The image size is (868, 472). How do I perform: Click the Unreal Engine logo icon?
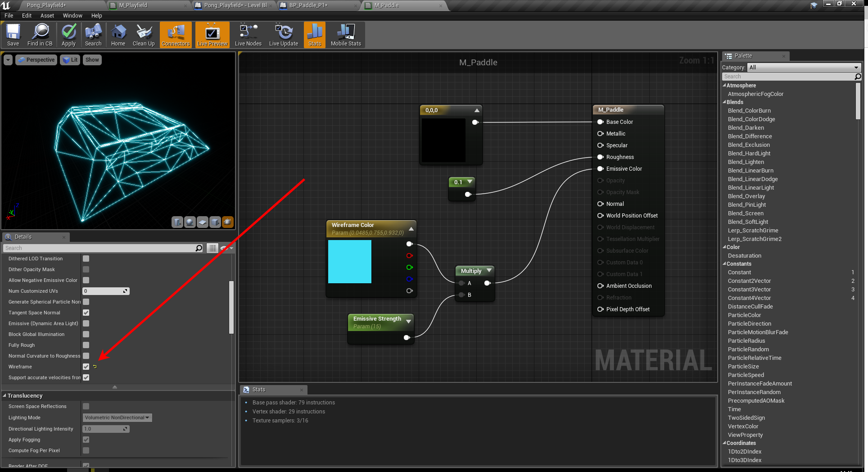[x=6, y=5]
